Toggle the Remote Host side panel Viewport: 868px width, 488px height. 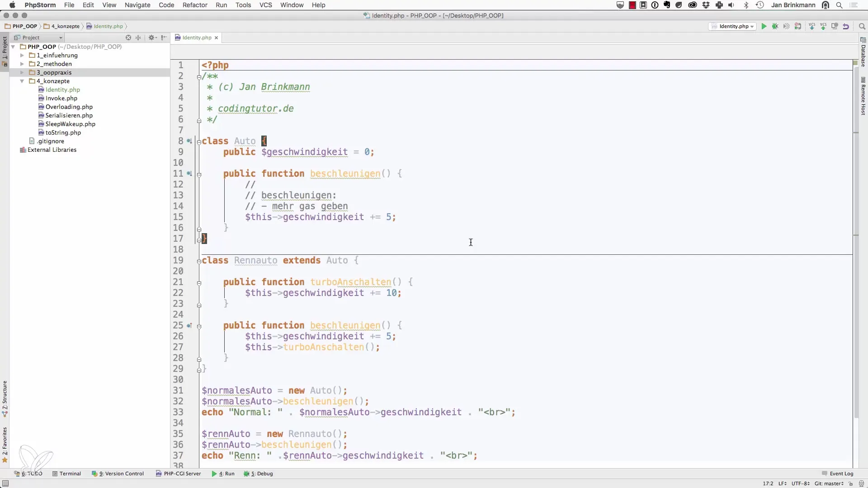click(x=863, y=96)
